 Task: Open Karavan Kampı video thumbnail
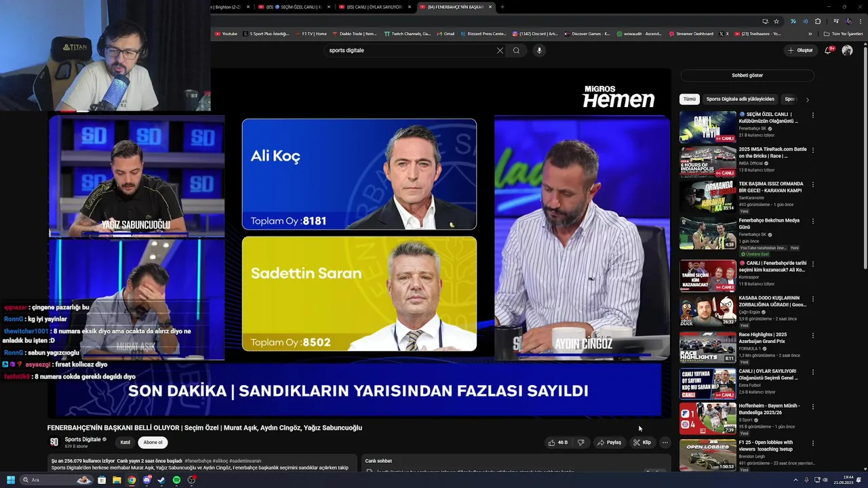coord(707,197)
